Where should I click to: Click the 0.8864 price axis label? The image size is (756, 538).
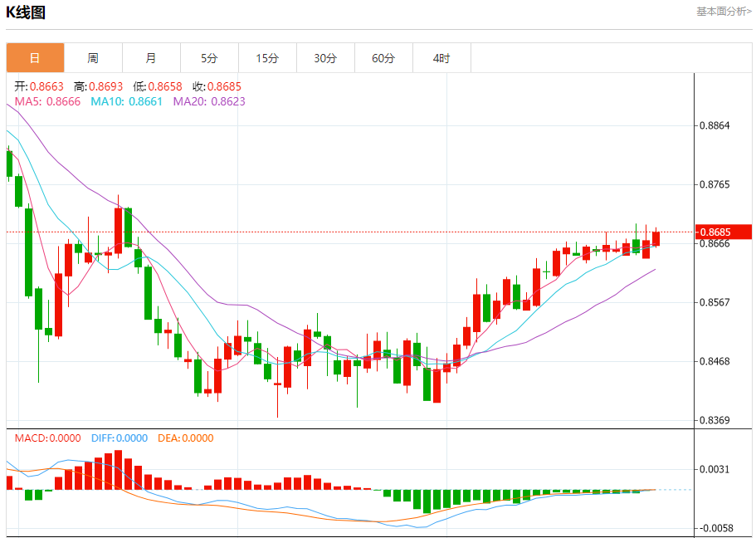click(715, 125)
